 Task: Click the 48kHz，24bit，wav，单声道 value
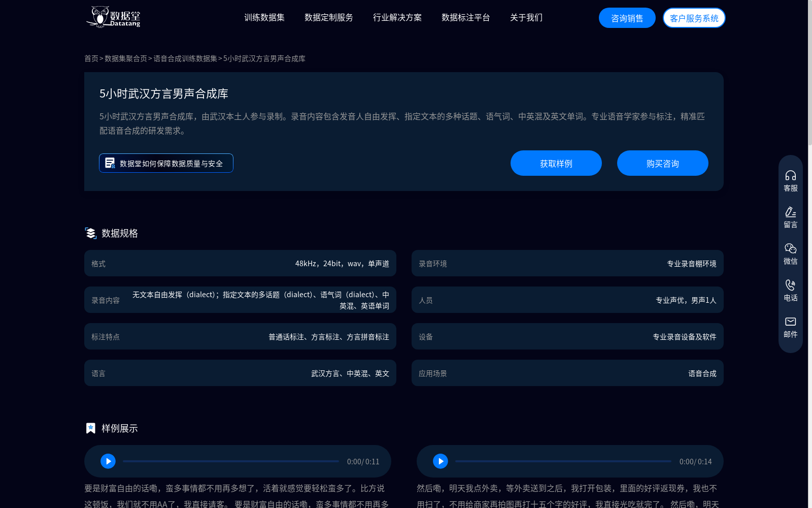click(x=342, y=264)
